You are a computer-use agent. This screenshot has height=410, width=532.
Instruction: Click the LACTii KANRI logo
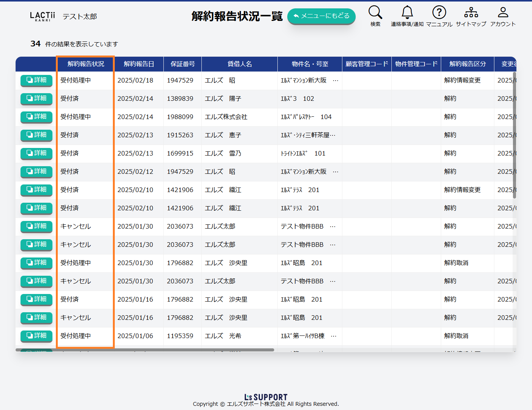[x=43, y=16]
